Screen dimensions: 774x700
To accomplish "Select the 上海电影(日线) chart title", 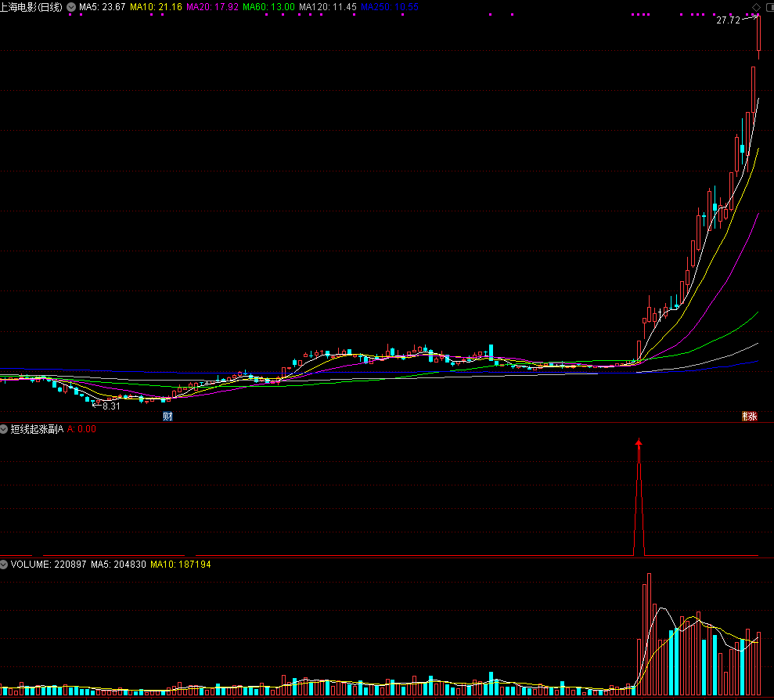I will tap(31, 7).
